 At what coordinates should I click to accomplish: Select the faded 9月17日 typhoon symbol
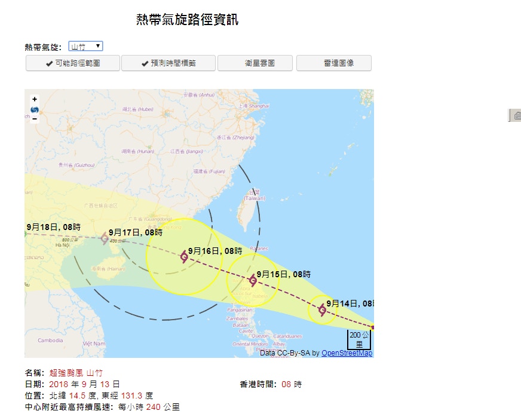105,238
